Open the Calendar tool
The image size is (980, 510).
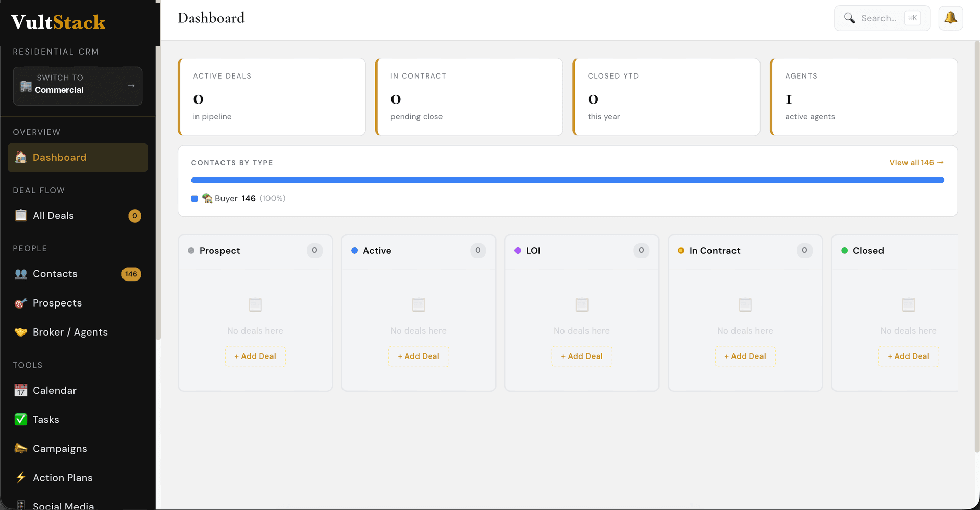pos(78,390)
